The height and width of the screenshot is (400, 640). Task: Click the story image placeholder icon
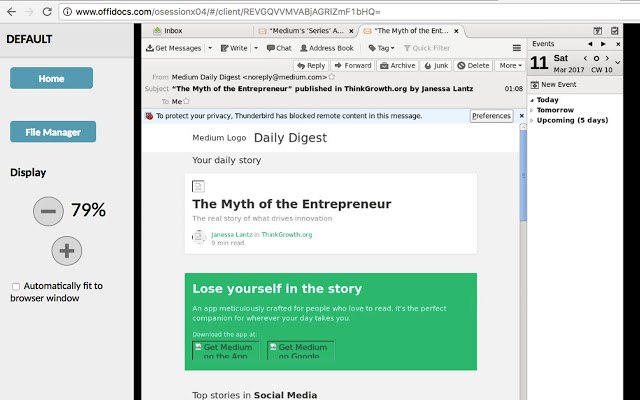198,187
